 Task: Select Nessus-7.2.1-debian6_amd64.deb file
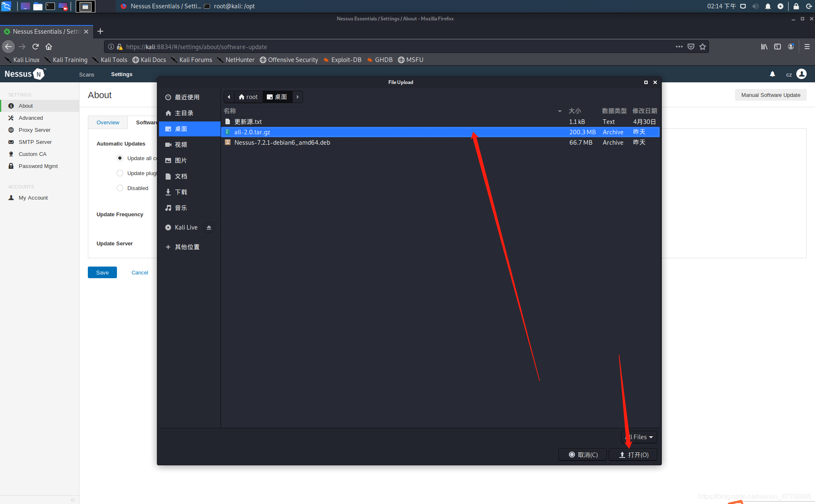(x=282, y=142)
